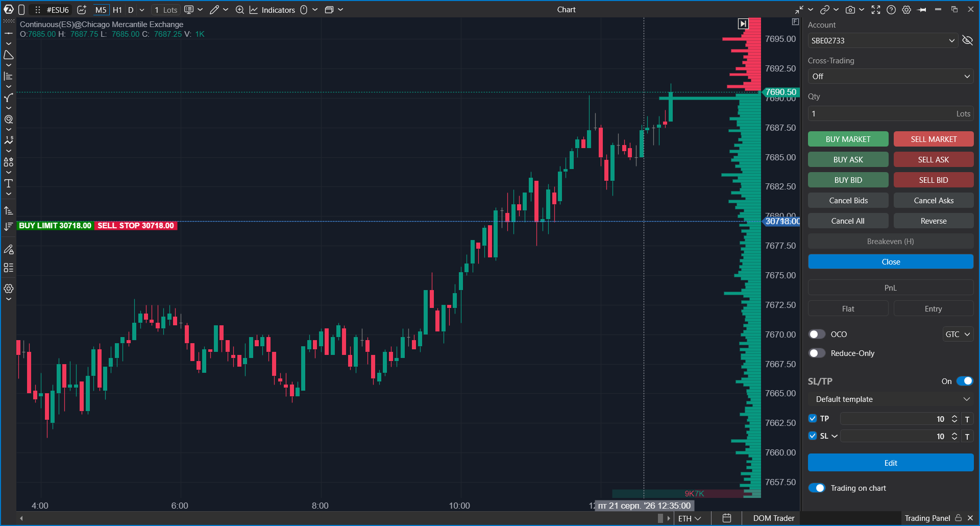The width and height of the screenshot is (980, 526).
Task: Expand the window layout options chevron
Action: [x=340, y=10]
